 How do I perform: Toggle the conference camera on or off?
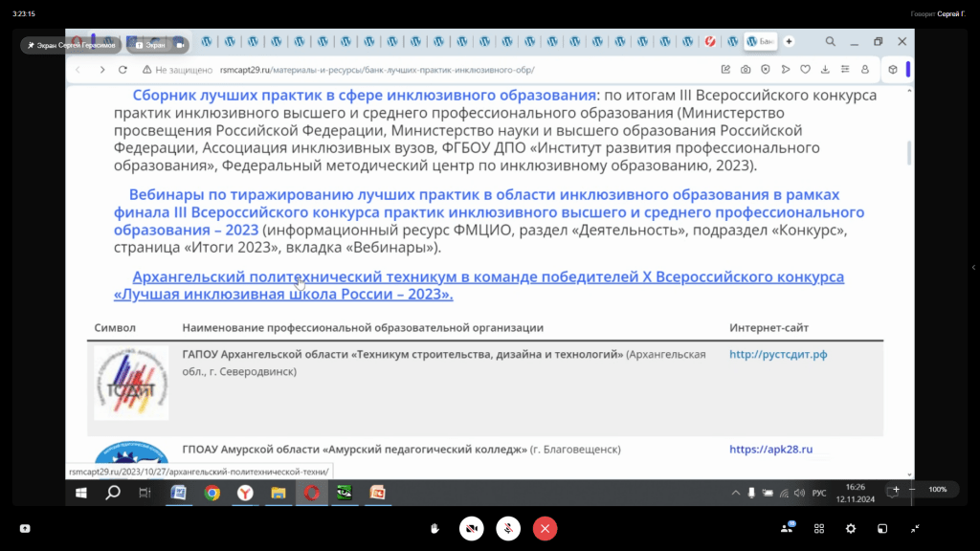coord(472,528)
